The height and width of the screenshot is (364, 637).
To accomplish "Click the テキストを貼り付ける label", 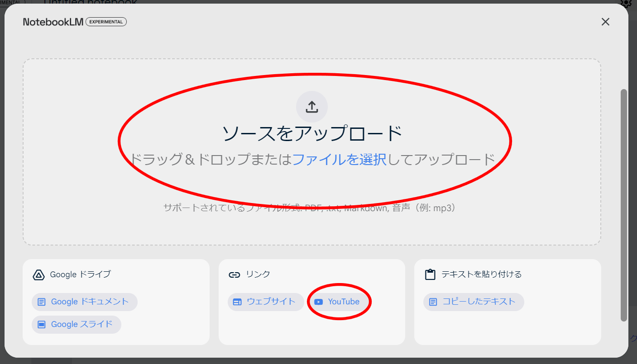I will coord(482,274).
